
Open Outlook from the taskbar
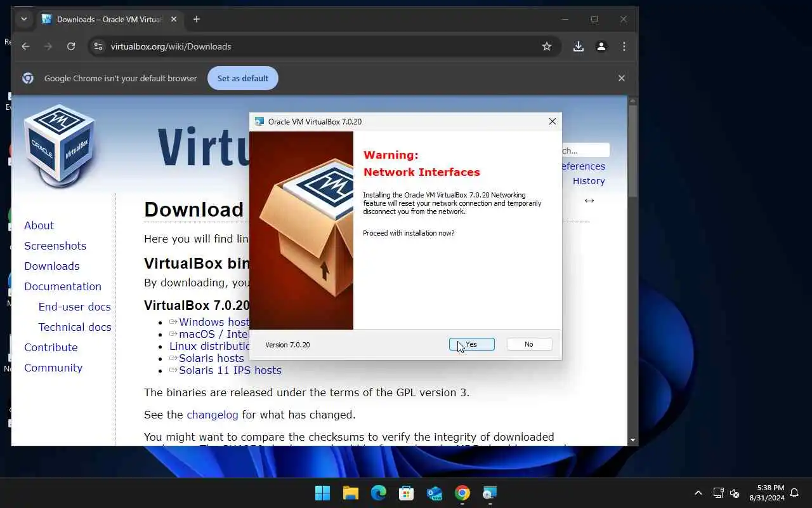pos(435,493)
